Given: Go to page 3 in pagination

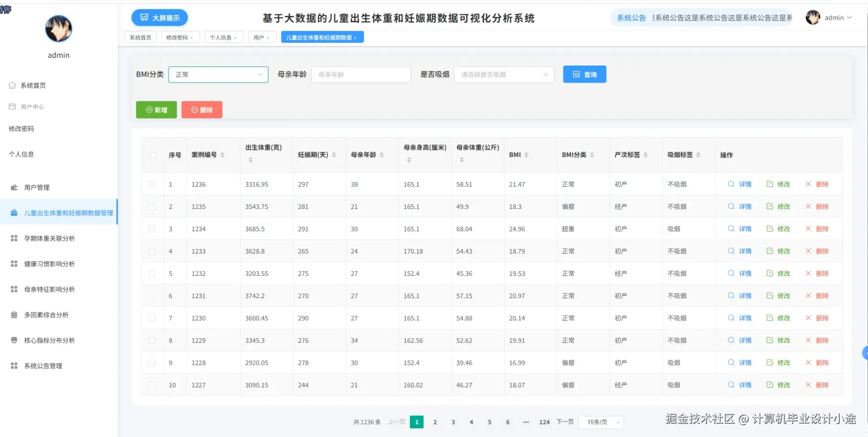Looking at the screenshot, I should pyautogui.click(x=453, y=422).
